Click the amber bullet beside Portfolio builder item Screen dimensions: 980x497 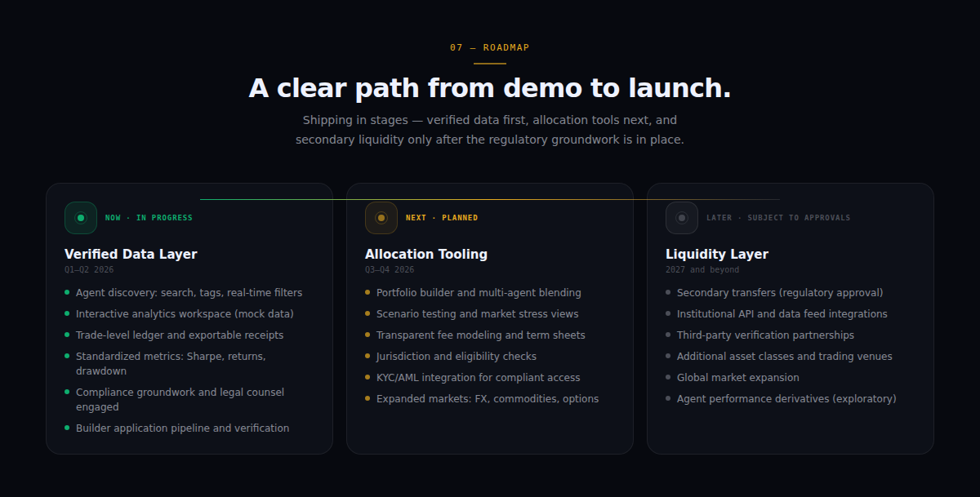tap(367, 292)
